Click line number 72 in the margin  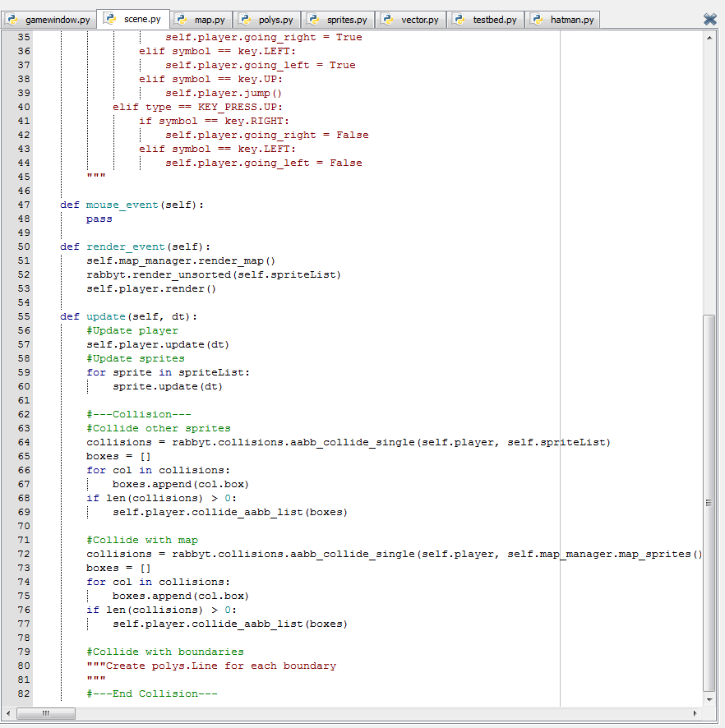(23, 554)
